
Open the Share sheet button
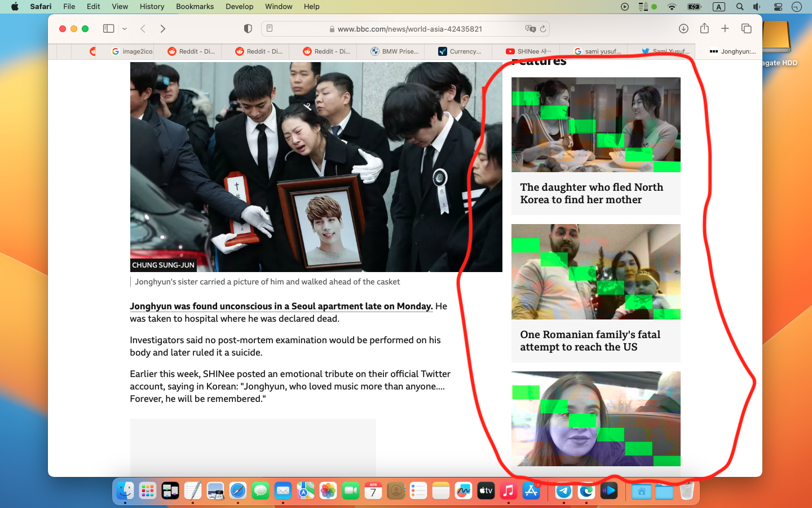pyautogui.click(x=704, y=28)
